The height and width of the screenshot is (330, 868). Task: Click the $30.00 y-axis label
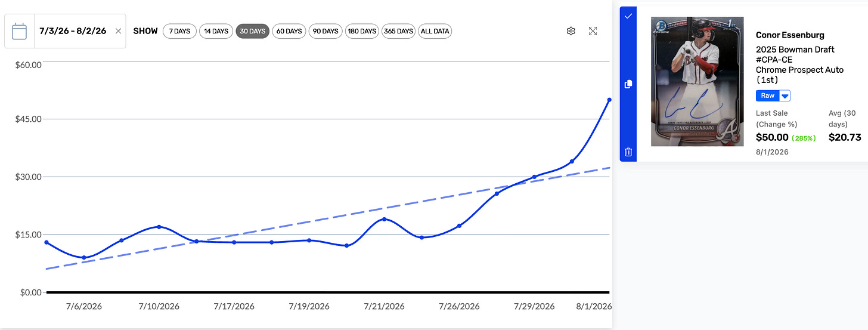point(29,177)
